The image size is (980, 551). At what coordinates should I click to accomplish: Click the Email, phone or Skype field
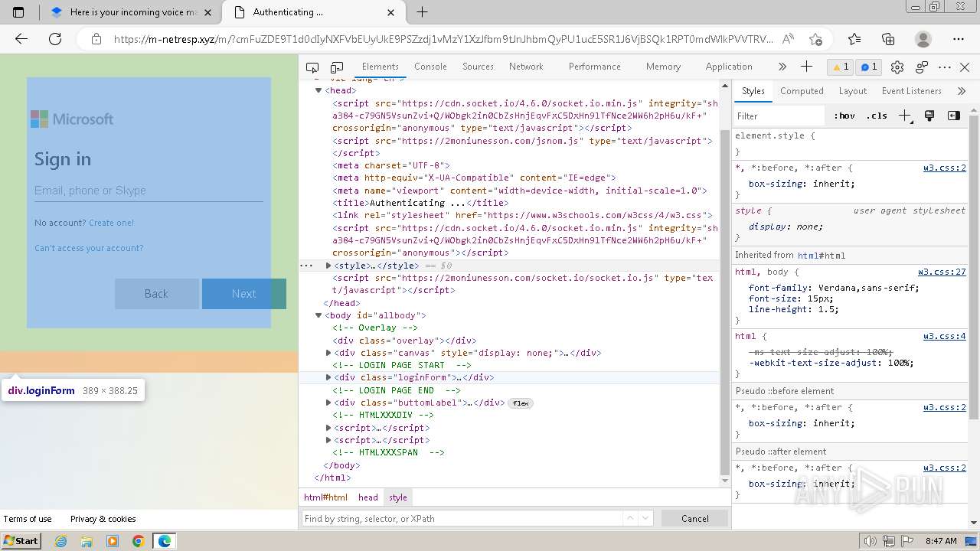coord(149,191)
